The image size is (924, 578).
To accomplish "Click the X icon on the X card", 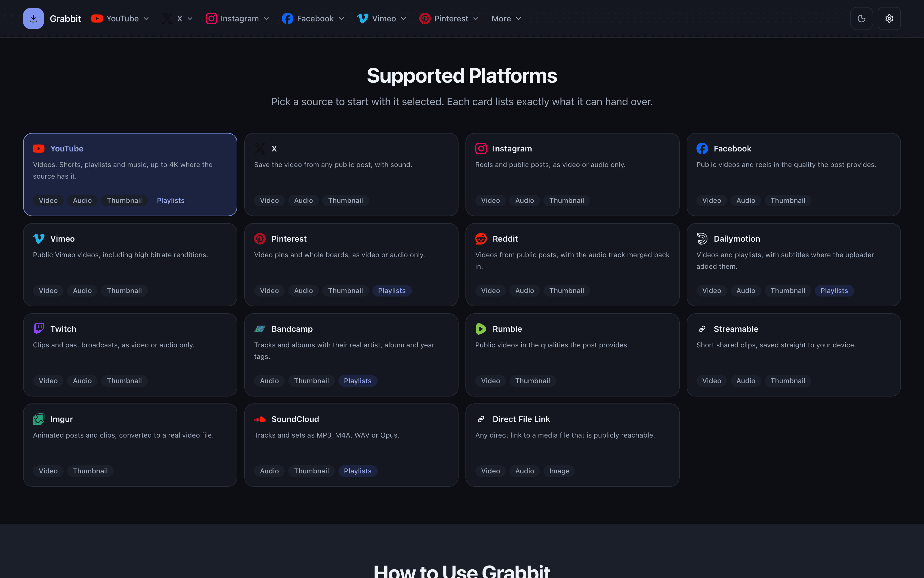I will coord(260,149).
